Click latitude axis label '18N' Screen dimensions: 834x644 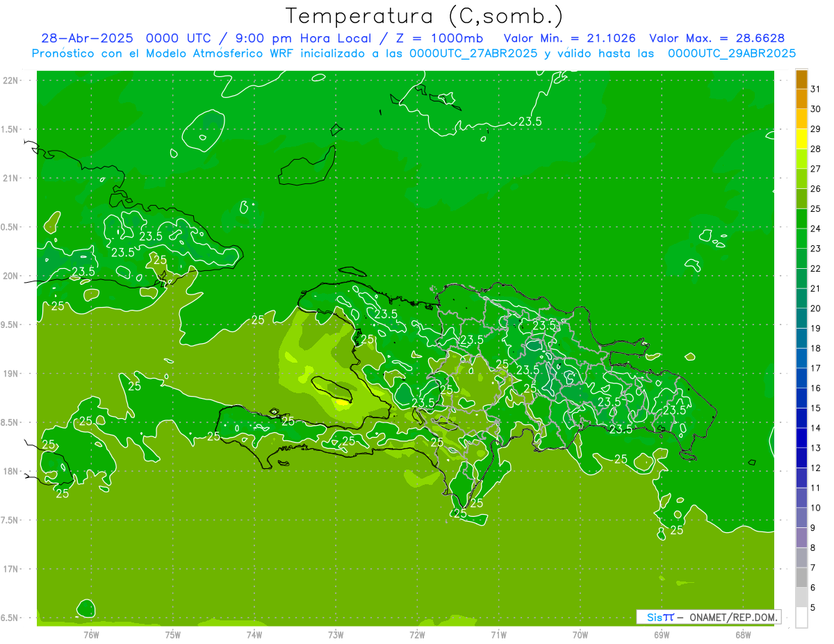(11, 471)
